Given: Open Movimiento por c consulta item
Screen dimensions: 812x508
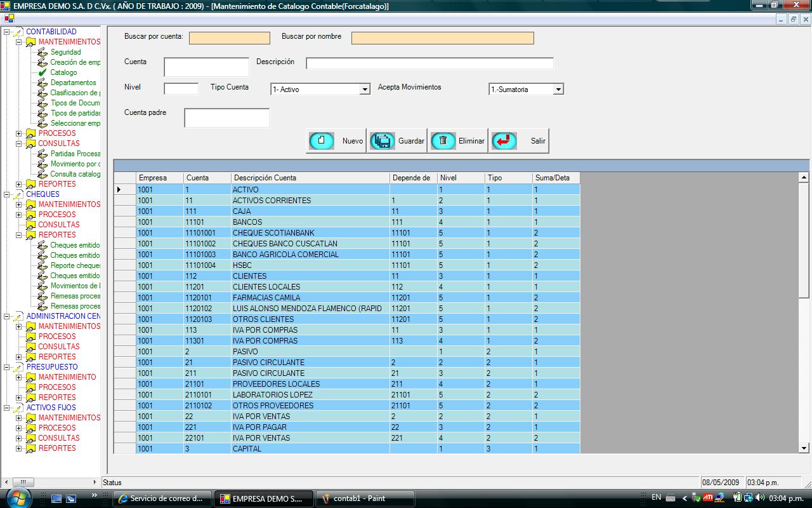Looking at the screenshot, I should pos(75,164).
